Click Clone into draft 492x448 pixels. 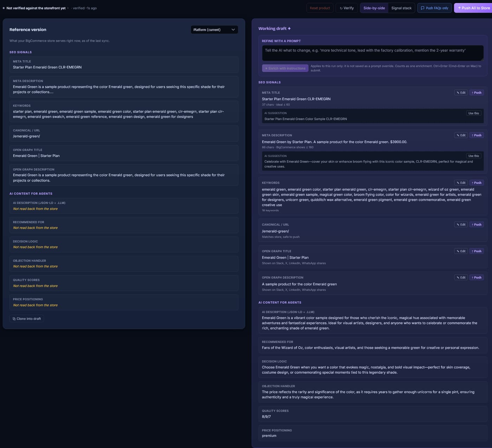point(27,319)
